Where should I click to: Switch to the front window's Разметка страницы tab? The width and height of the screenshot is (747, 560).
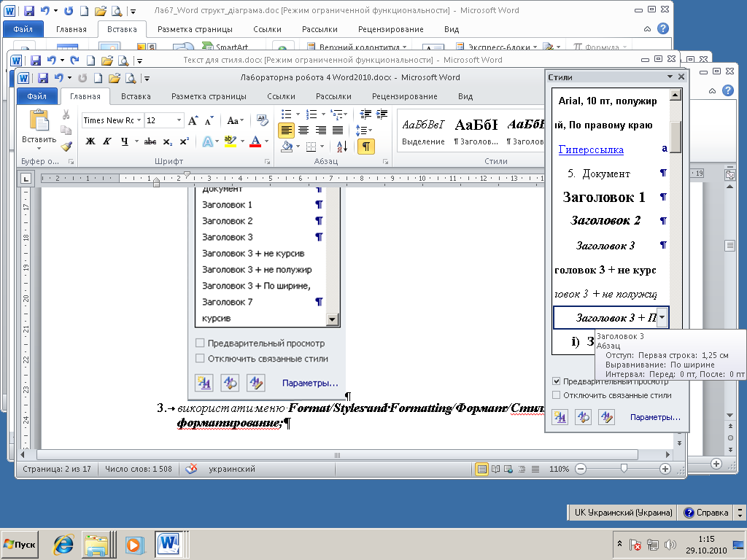[209, 96]
